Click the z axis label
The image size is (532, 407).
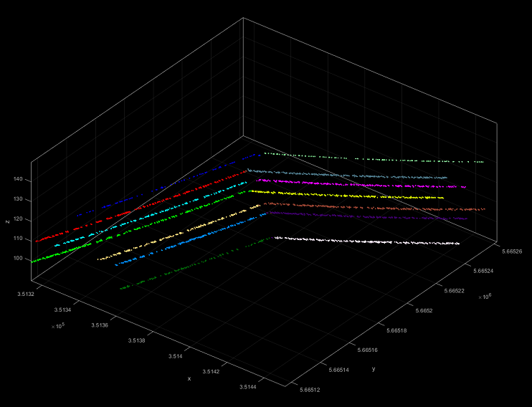8,221
